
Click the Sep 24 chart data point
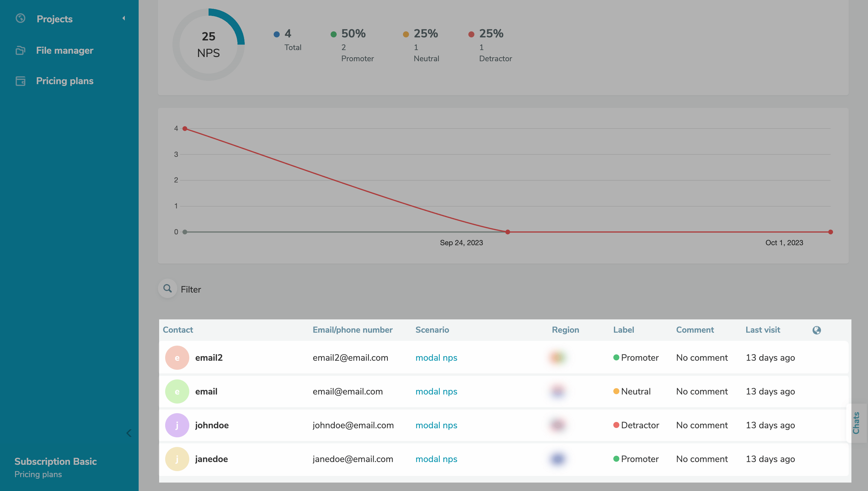(x=508, y=232)
